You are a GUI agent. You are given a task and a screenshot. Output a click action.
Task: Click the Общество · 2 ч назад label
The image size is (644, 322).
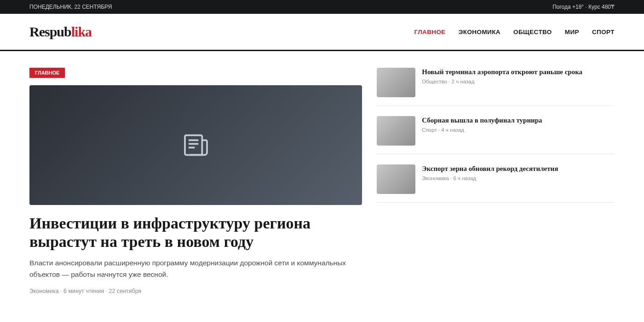pyautogui.click(x=448, y=82)
